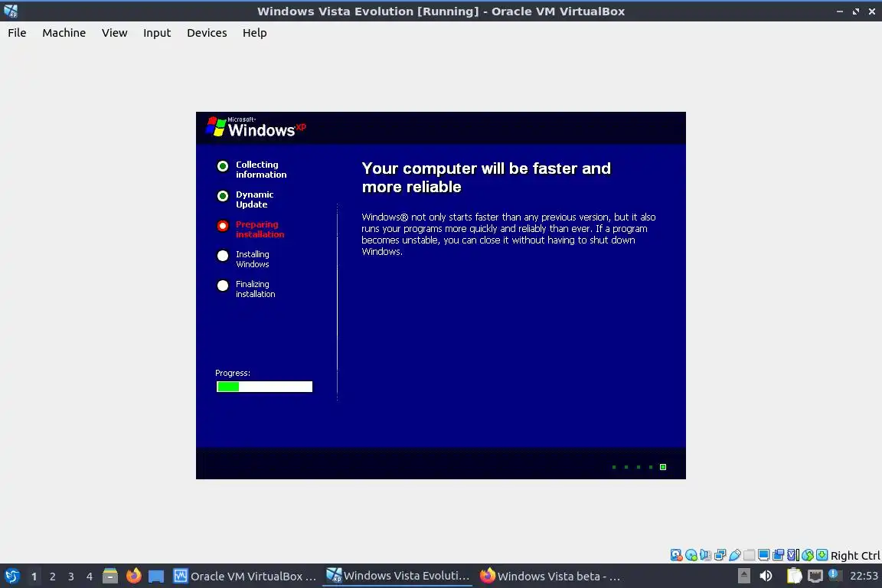Click the Installing Windows step bullet

pyautogui.click(x=223, y=256)
